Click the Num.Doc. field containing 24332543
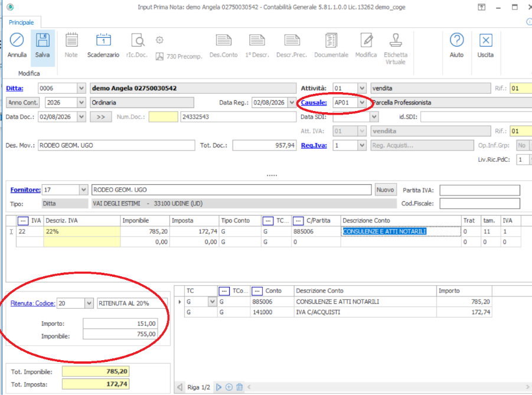Viewport: 532px width, 395px height. tap(238, 117)
